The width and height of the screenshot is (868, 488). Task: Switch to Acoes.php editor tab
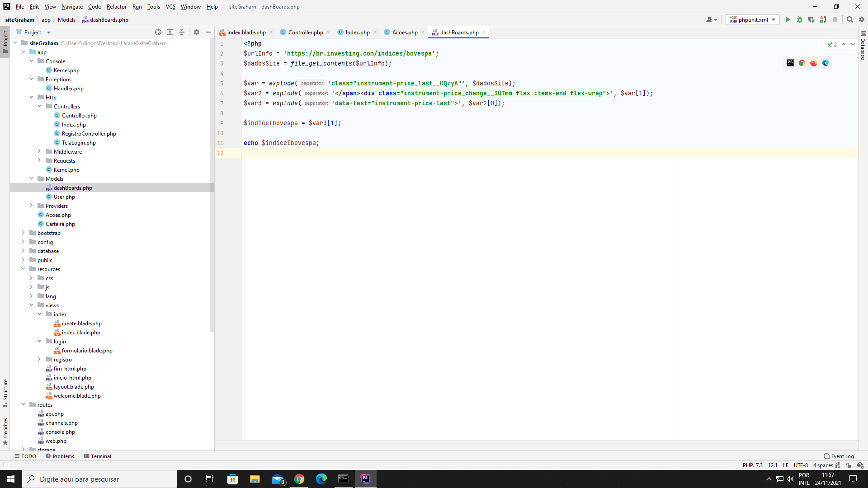(x=405, y=32)
